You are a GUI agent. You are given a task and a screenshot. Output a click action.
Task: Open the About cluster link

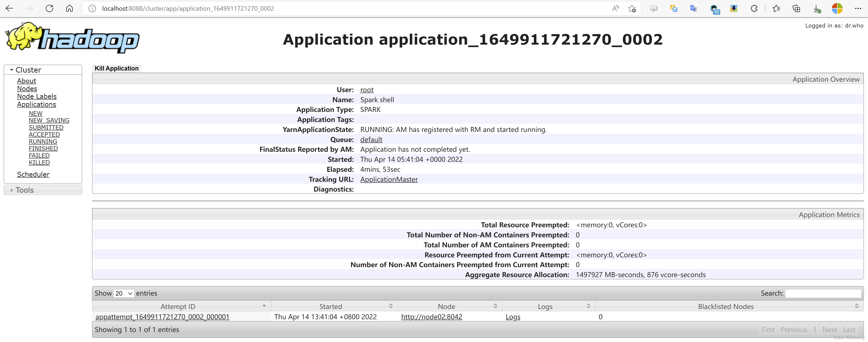click(x=27, y=81)
